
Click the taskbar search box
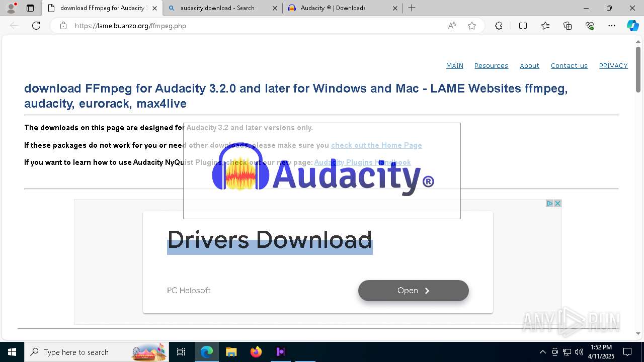tap(97, 352)
